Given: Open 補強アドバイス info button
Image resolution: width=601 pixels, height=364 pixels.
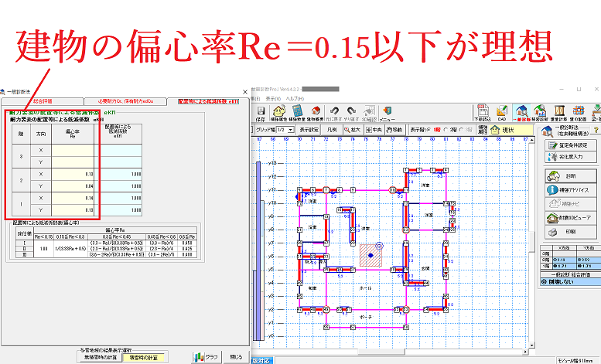Looking at the screenshot, I should click(570, 189).
